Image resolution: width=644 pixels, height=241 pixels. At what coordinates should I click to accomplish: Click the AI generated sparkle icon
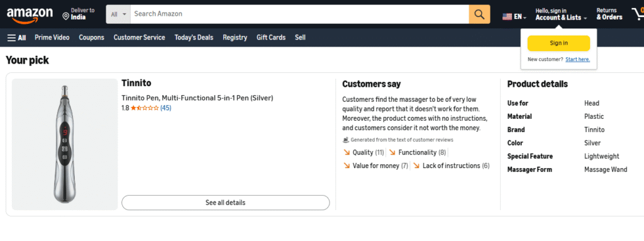click(345, 140)
